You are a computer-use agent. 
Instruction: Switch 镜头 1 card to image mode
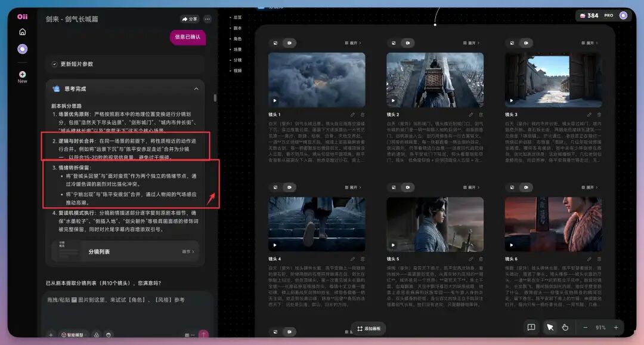pos(275,43)
